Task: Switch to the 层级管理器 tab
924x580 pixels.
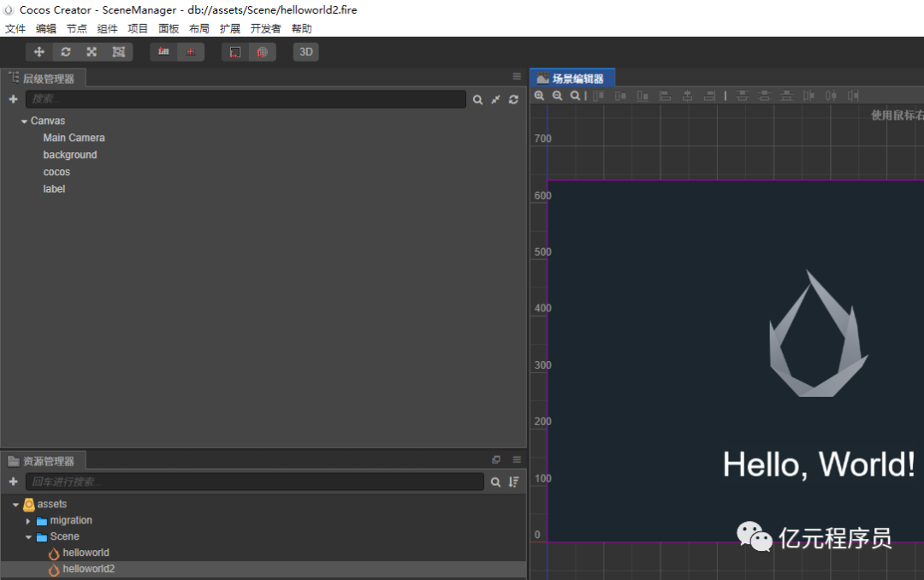Action: click(43, 79)
